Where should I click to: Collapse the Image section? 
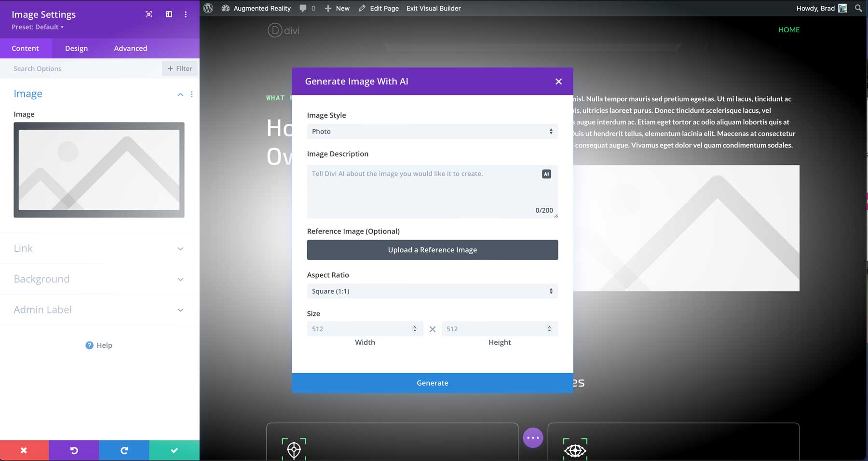click(x=180, y=94)
